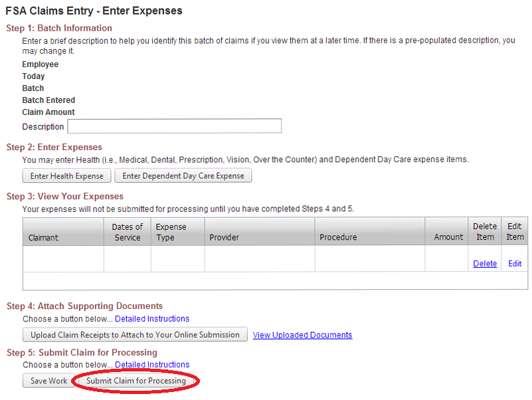
Task: Delete the listed expense item
Action: click(x=485, y=264)
